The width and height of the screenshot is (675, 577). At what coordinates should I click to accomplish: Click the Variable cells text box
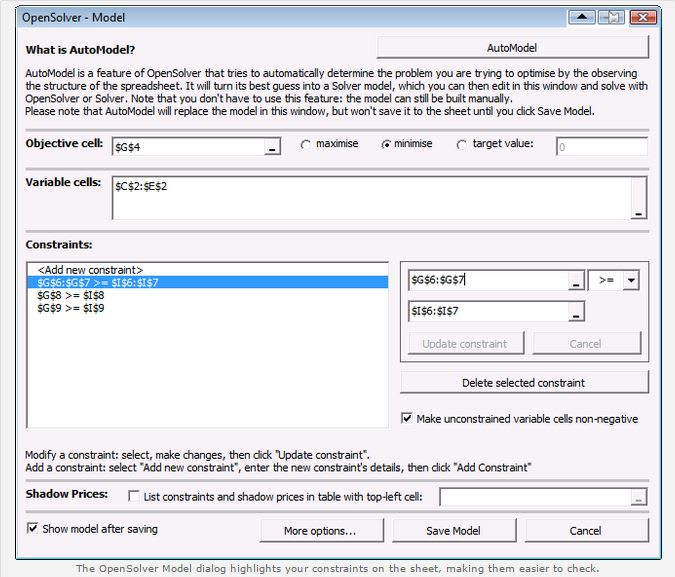pyautogui.click(x=372, y=198)
